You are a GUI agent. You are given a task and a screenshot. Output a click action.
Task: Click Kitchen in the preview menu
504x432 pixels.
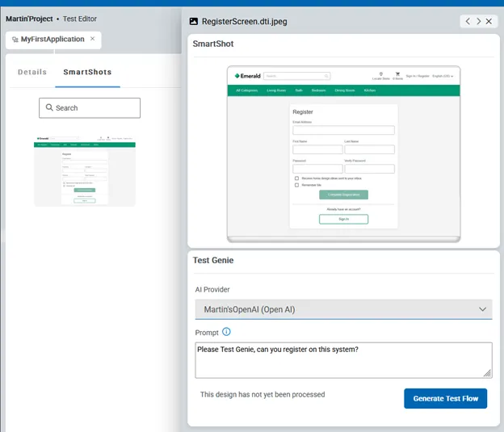click(370, 90)
